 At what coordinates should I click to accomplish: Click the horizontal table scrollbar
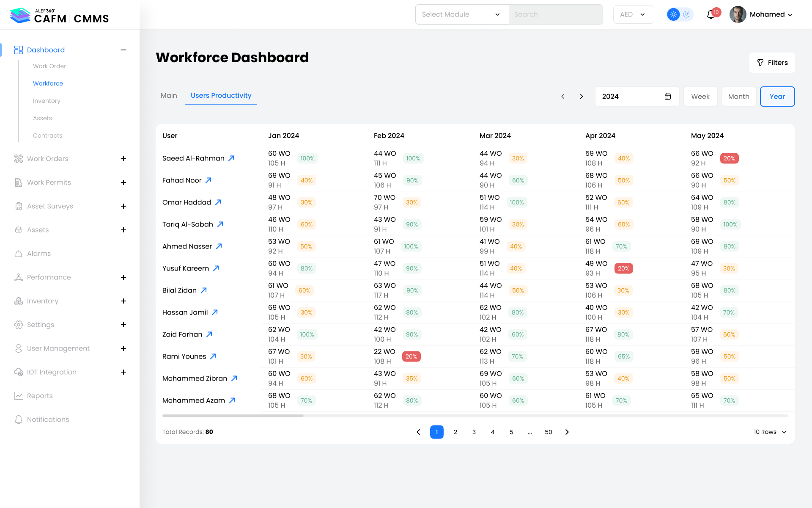click(x=233, y=416)
